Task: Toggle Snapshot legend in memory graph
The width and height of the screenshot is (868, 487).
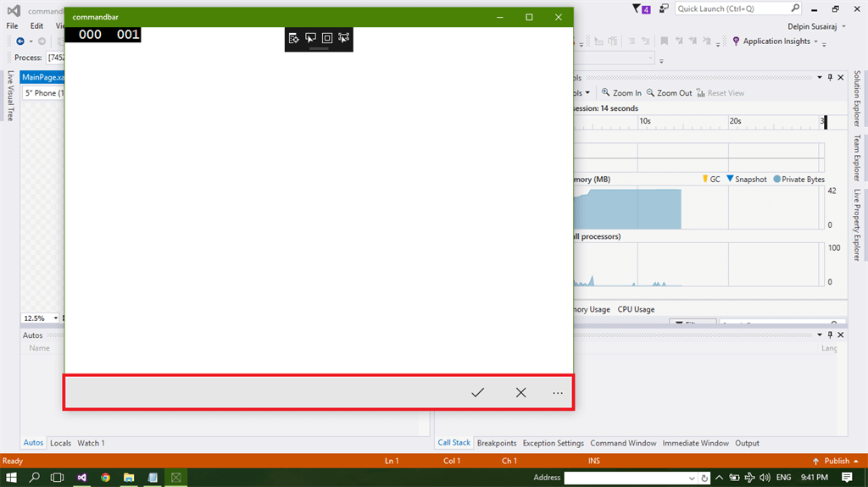Action: pos(746,180)
